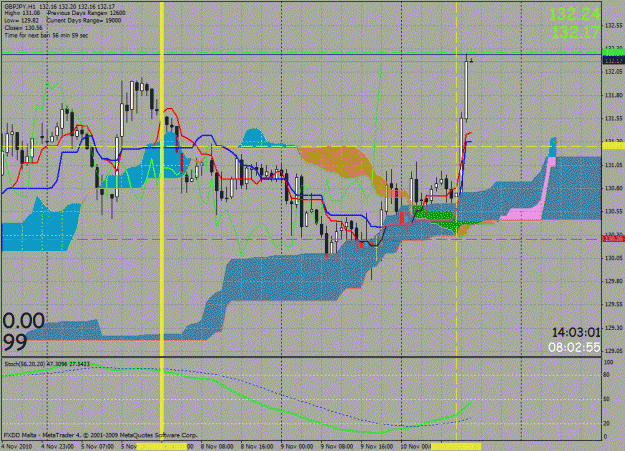Click the Stoch(56,20,20) indicator label
This screenshot has height=451, width=625.
tap(47, 364)
